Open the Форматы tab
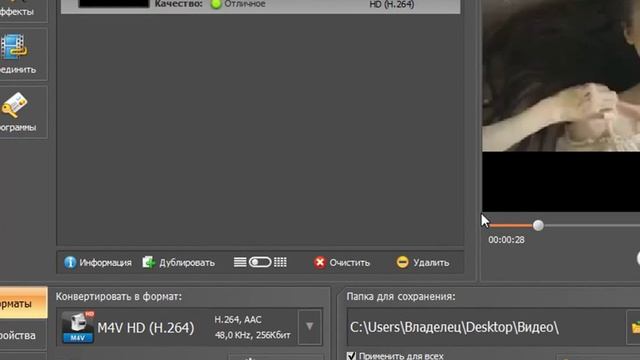Image resolution: width=640 pixels, height=360 pixels. pyautogui.click(x=23, y=303)
